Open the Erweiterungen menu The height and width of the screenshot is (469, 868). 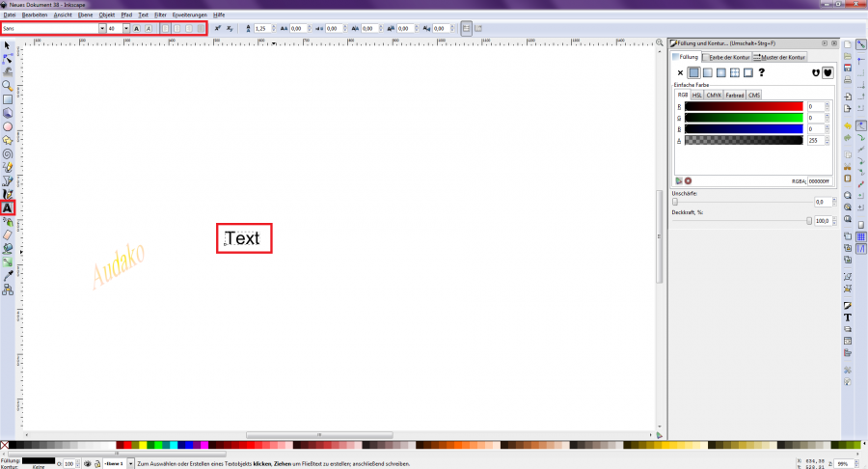(189, 15)
